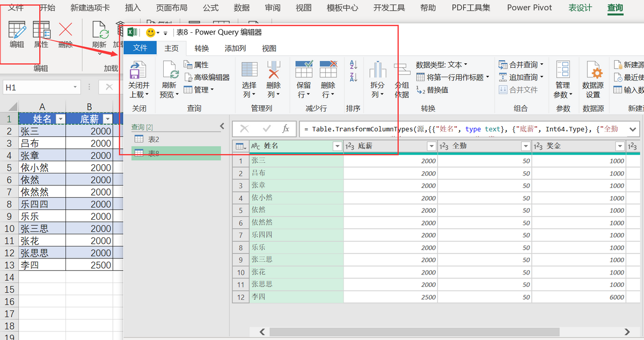
Task: Open Excel 姓名 header filter dropdown
Action: [x=60, y=119]
